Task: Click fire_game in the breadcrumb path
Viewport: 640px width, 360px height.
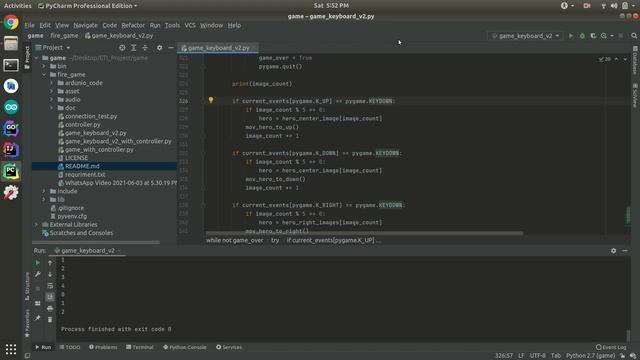Action: (x=64, y=36)
